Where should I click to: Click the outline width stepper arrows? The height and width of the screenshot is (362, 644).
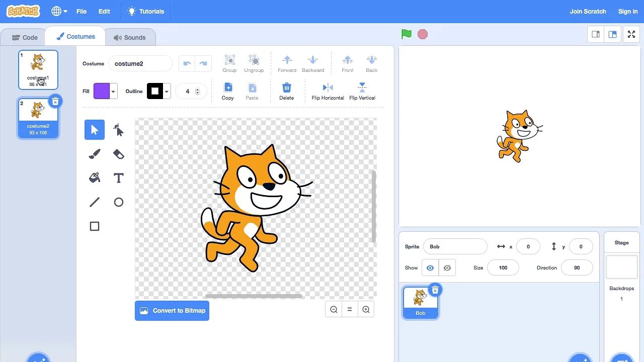pos(197,92)
